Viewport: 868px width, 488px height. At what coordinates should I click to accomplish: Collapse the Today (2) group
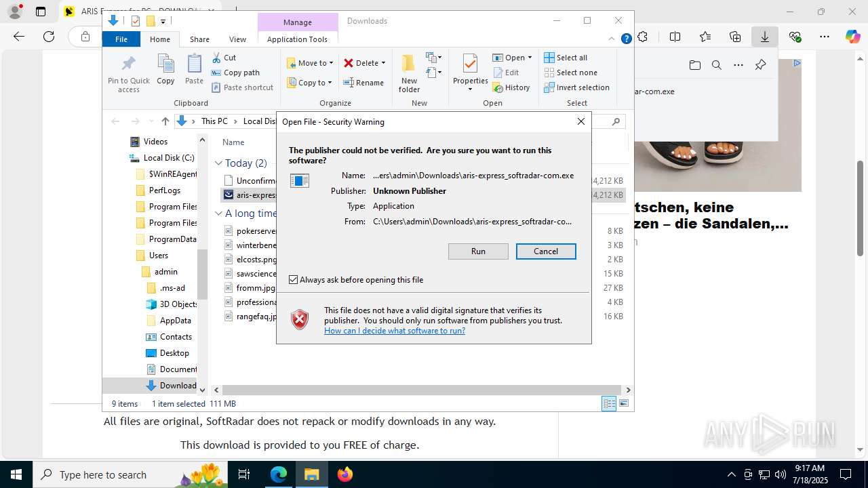[x=218, y=163]
